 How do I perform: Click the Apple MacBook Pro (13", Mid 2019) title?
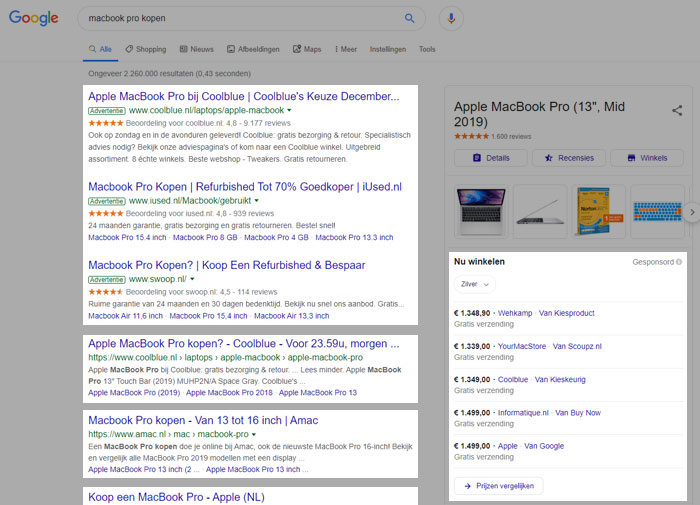tap(539, 114)
